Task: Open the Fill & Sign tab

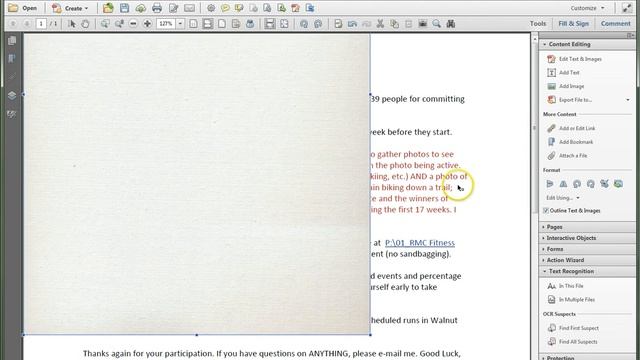Action: click(573, 24)
